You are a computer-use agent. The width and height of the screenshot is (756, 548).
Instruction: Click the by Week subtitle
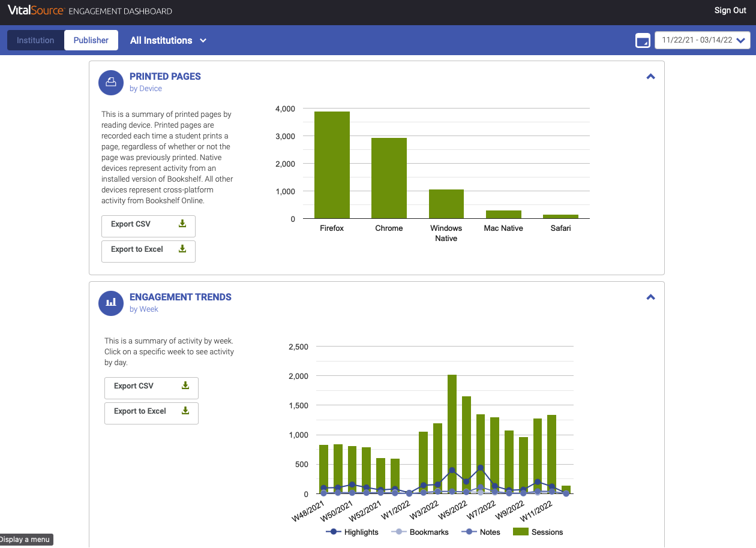coord(144,309)
